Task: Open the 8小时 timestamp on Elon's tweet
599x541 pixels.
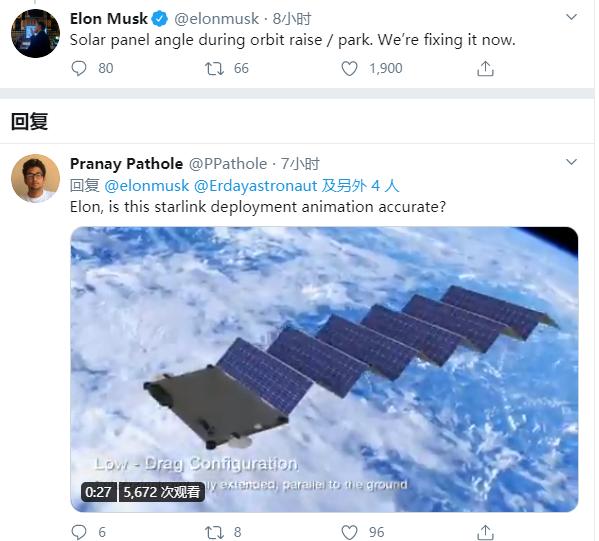Action: (292, 19)
